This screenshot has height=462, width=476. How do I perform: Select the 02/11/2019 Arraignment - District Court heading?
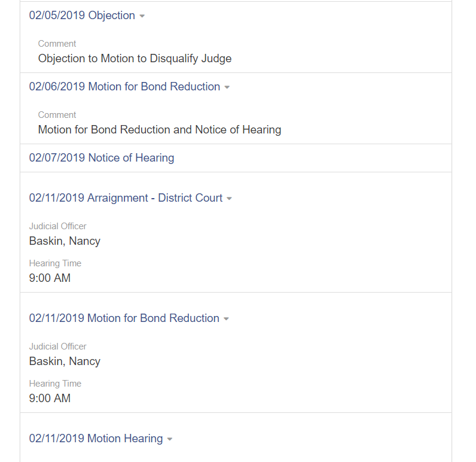pyautogui.click(x=126, y=198)
